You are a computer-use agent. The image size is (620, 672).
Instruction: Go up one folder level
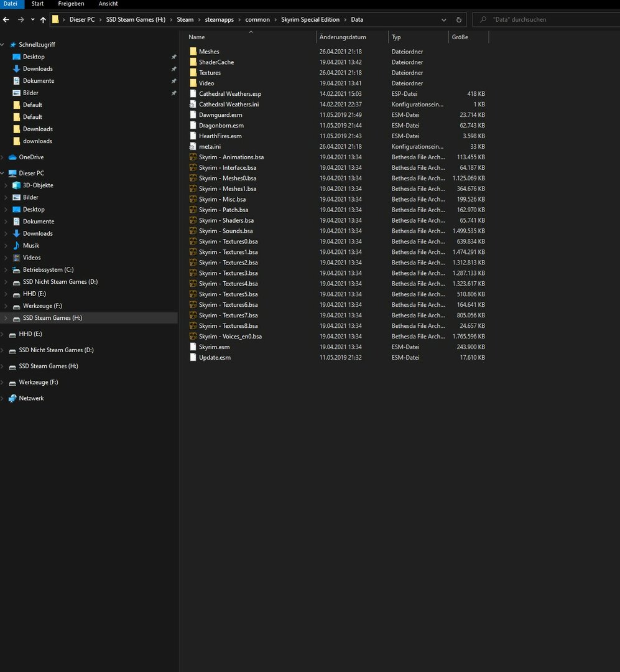[43, 20]
